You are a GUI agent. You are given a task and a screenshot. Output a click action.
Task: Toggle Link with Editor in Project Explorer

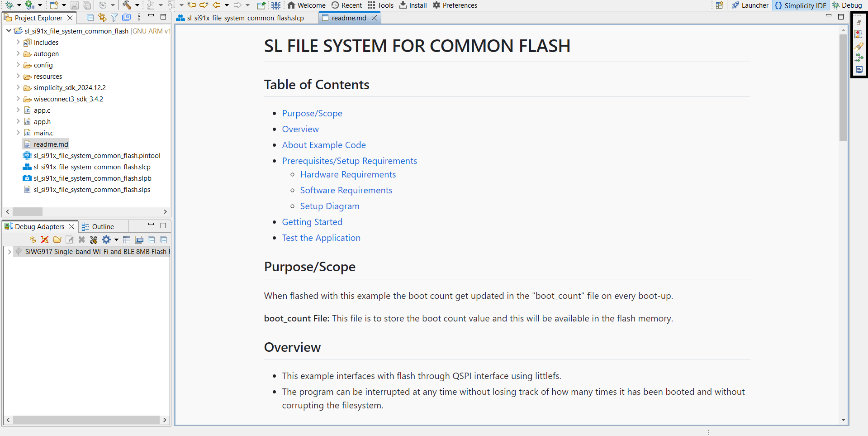pos(102,18)
